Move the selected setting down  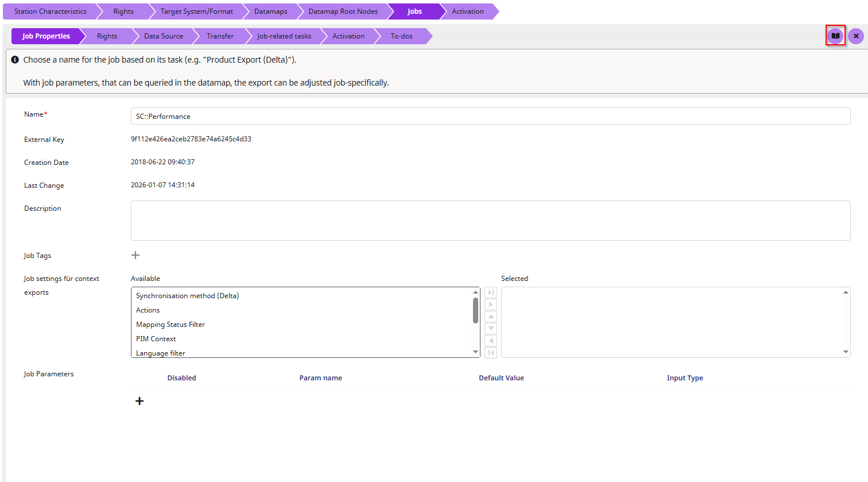click(491, 329)
